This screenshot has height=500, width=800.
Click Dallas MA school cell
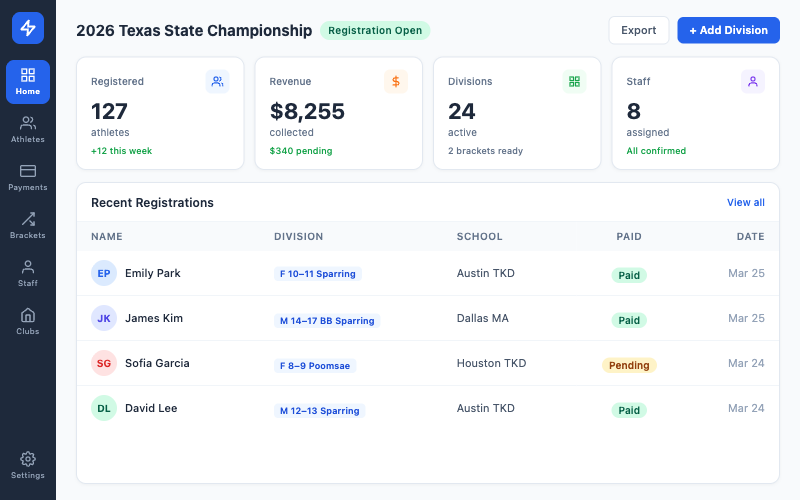click(483, 318)
